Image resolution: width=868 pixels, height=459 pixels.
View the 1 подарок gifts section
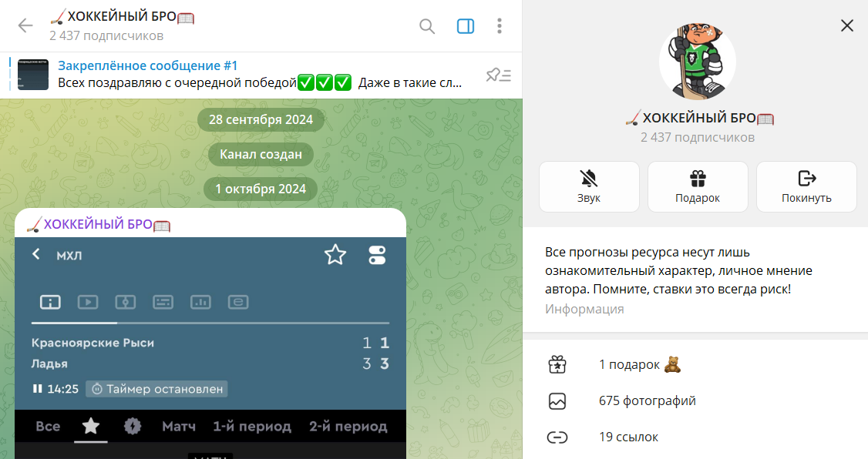coord(695,365)
